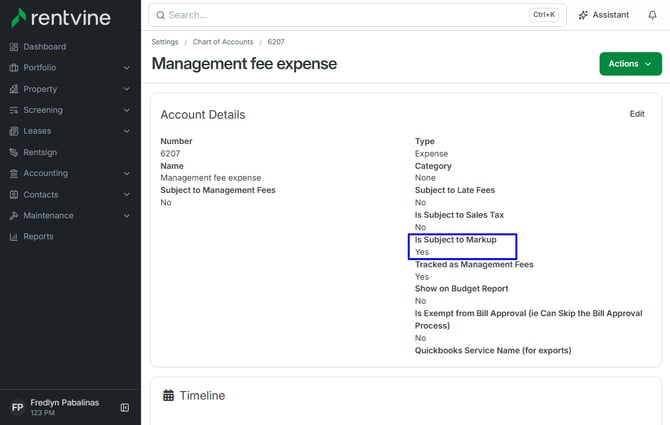Click the Property building icon
670x425 pixels.
point(14,89)
